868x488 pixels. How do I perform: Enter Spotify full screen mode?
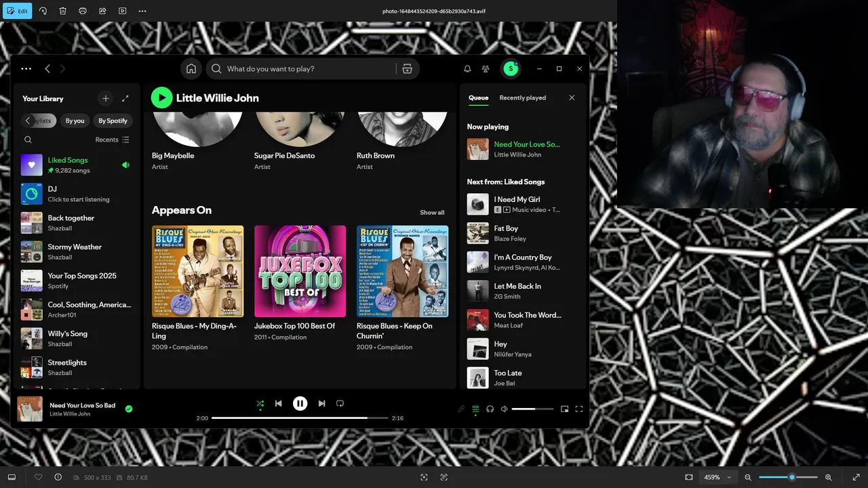pos(579,409)
